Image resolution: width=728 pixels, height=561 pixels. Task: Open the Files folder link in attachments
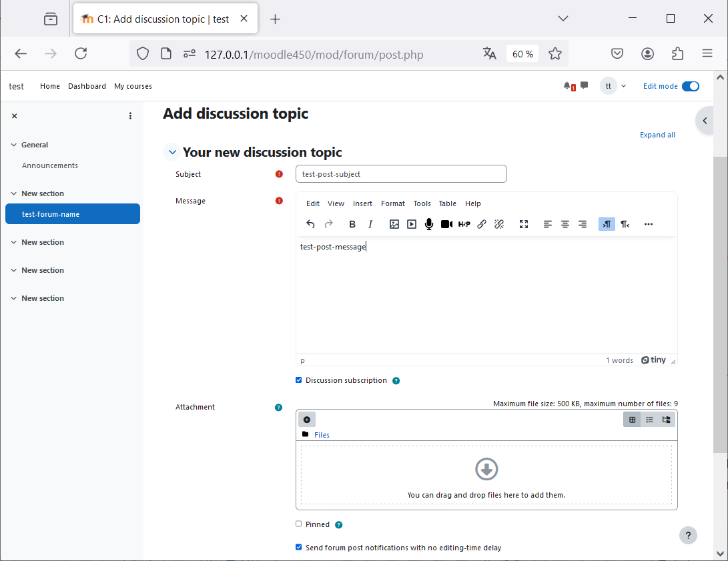[x=322, y=435]
